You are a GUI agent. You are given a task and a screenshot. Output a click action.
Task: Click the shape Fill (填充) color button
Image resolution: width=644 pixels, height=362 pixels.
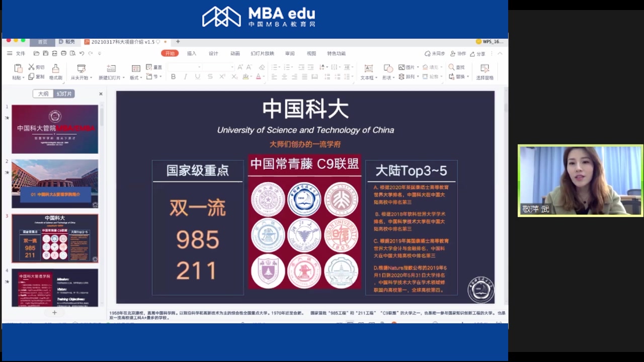point(433,67)
